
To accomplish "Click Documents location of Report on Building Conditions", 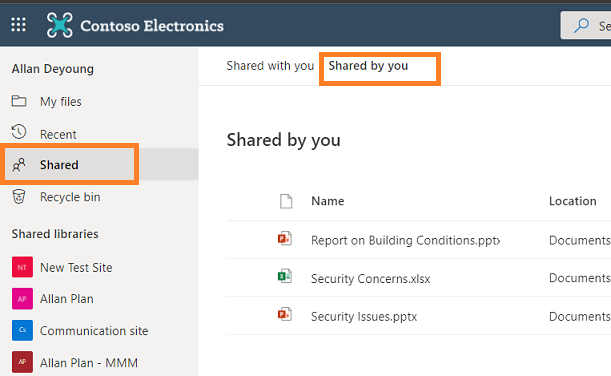I will tap(579, 240).
